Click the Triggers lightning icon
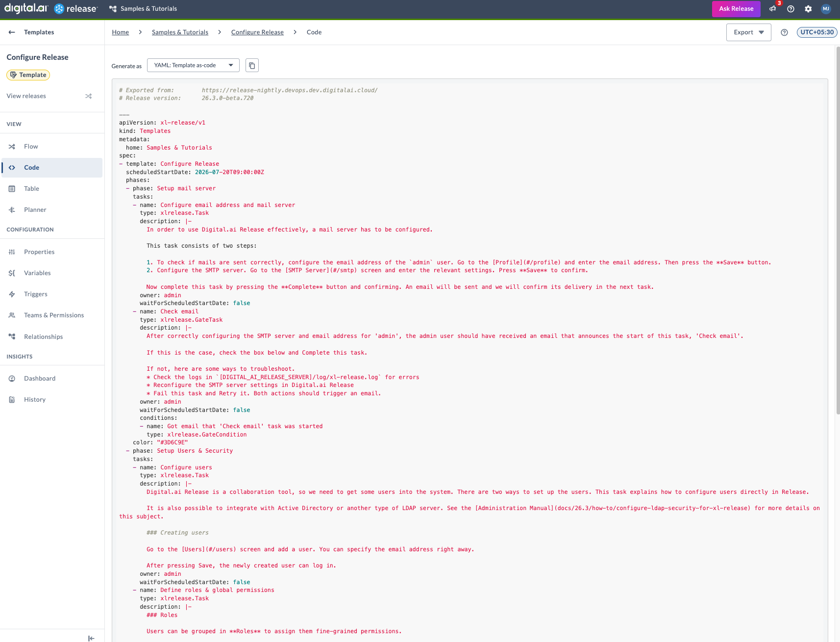This screenshot has height=642, width=840. pos(12,294)
